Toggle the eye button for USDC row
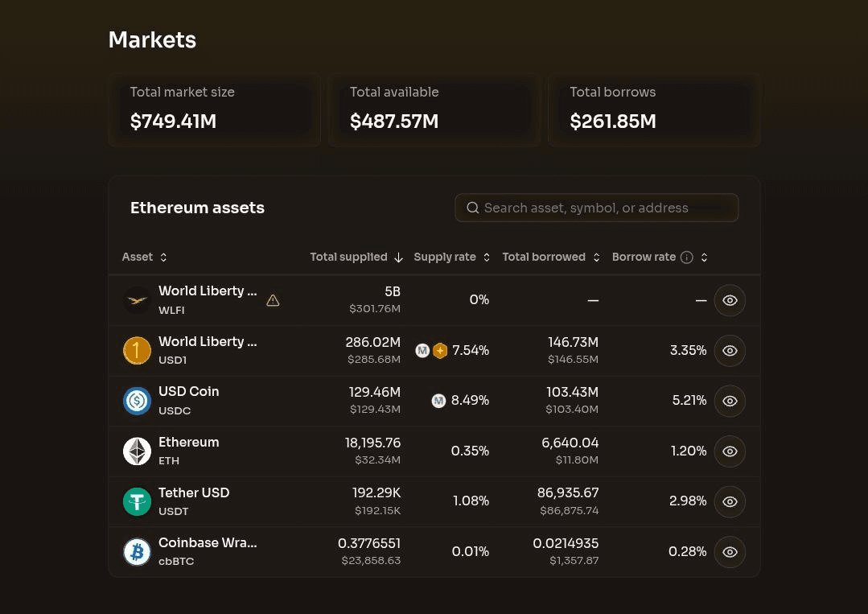The width and height of the screenshot is (868, 614). (730, 401)
